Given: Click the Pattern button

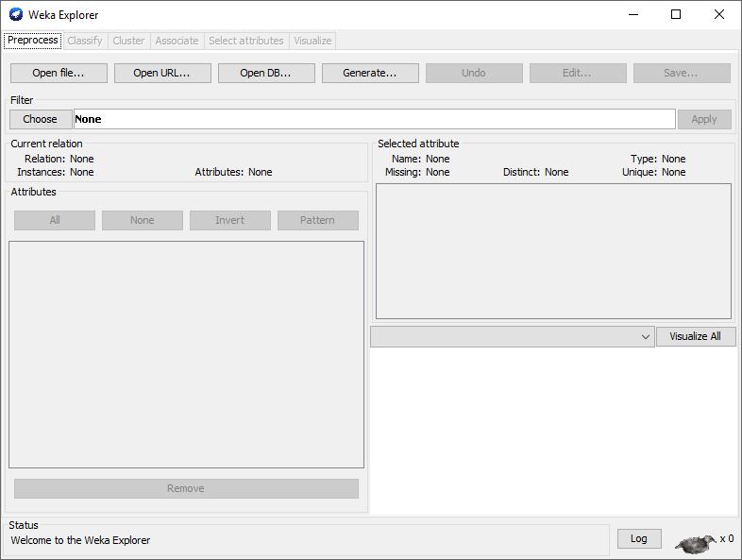Looking at the screenshot, I should (317, 220).
